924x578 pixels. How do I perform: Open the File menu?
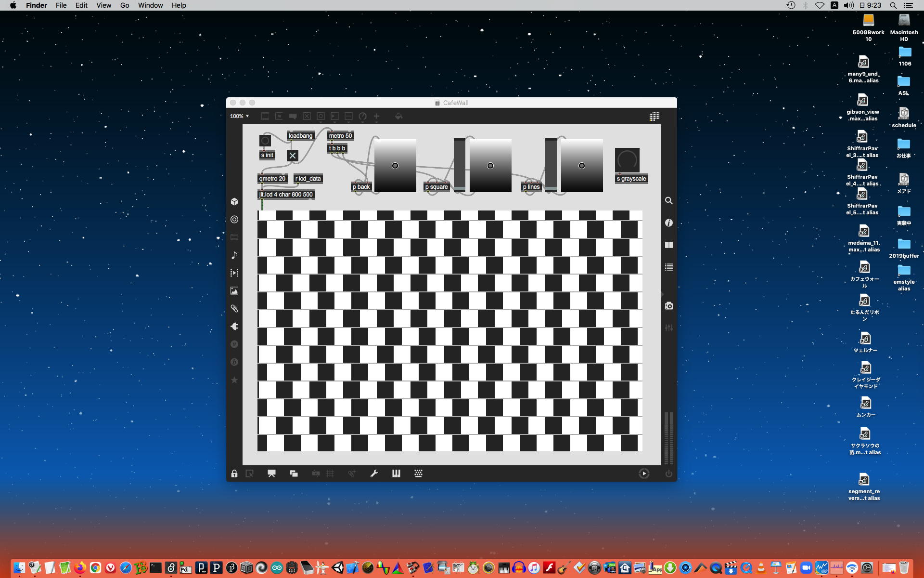click(61, 5)
